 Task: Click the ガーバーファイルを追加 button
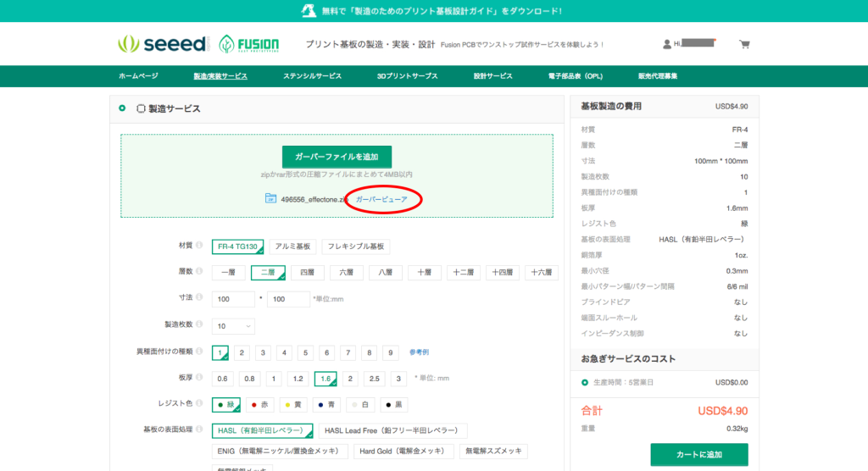(337, 157)
